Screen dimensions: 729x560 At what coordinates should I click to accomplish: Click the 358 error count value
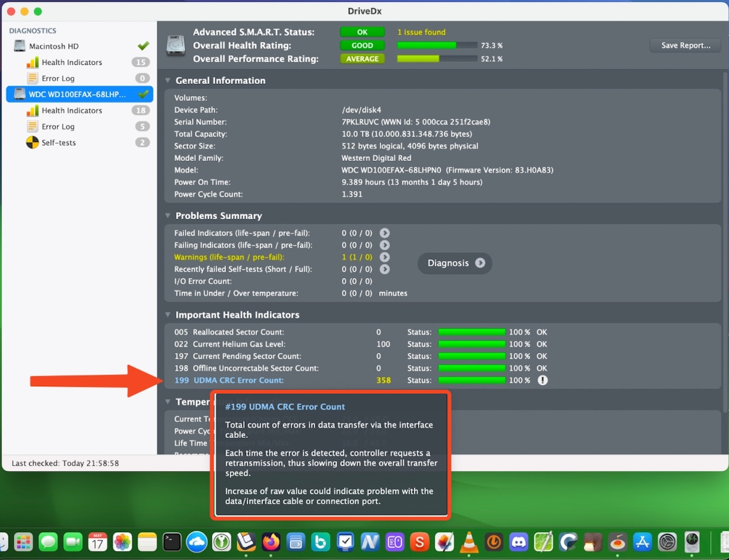(383, 380)
